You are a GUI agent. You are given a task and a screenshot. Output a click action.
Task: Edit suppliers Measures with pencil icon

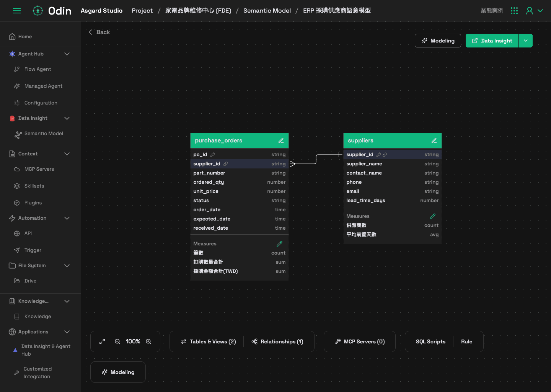pos(433,216)
